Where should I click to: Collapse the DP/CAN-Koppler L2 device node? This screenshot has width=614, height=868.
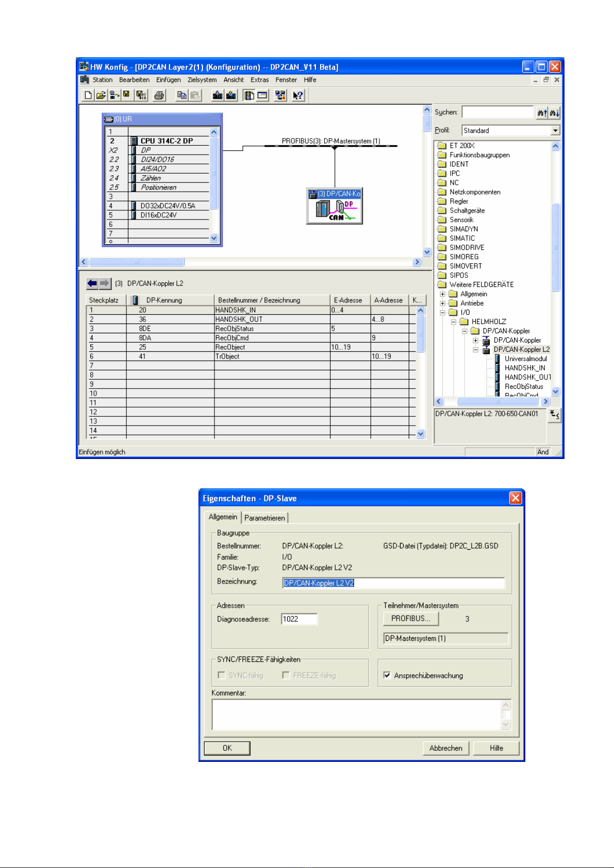pos(476,350)
